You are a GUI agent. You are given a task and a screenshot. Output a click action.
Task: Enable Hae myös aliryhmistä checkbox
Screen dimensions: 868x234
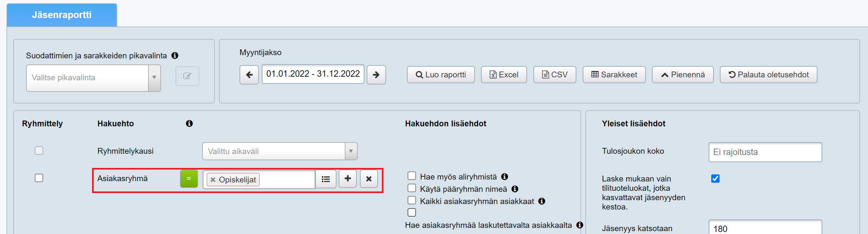411,176
